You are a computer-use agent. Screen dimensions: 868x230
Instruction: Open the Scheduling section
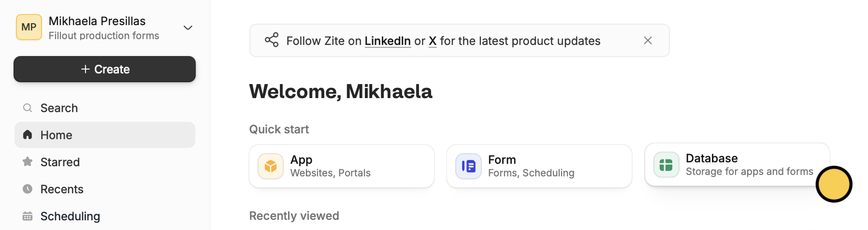click(70, 216)
